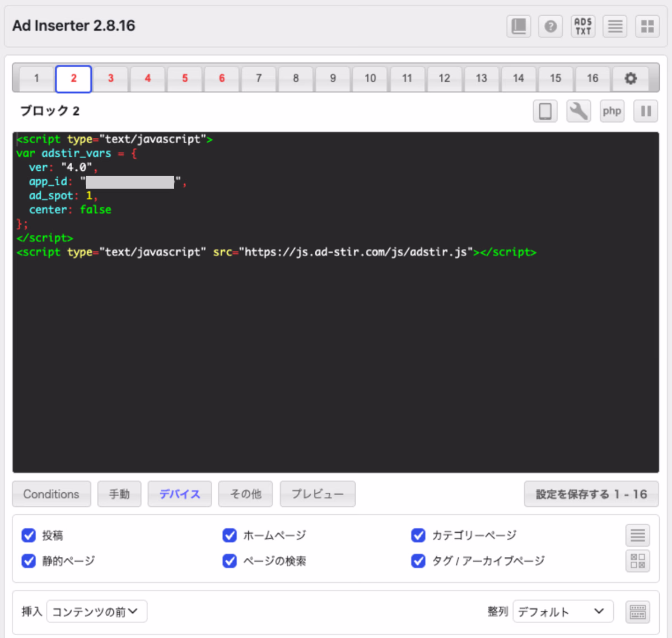Viewport: 672px width, 638px height.
Task: Switch to block tab 13
Action: 481,78
